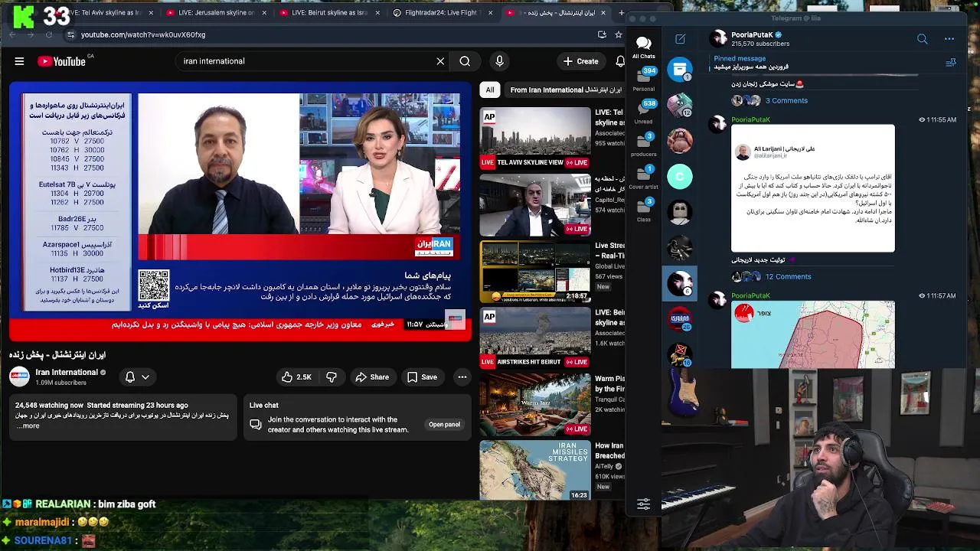980x551 pixels.
Task: Close the Flightradar24 tab
Action: tap(490, 13)
